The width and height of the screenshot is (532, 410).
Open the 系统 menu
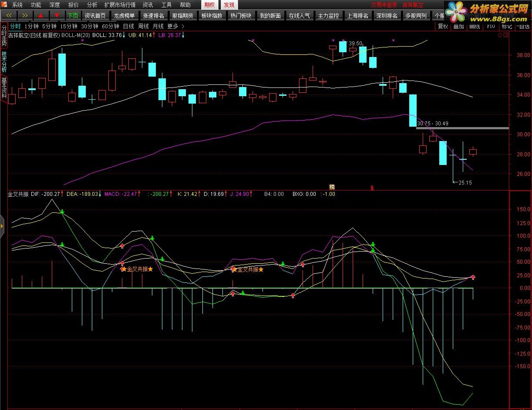[17, 5]
